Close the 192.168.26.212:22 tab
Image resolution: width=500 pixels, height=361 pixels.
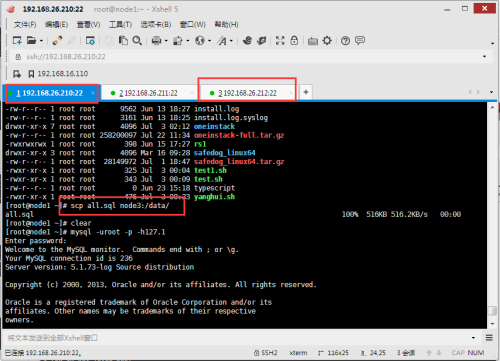(291, 93)
